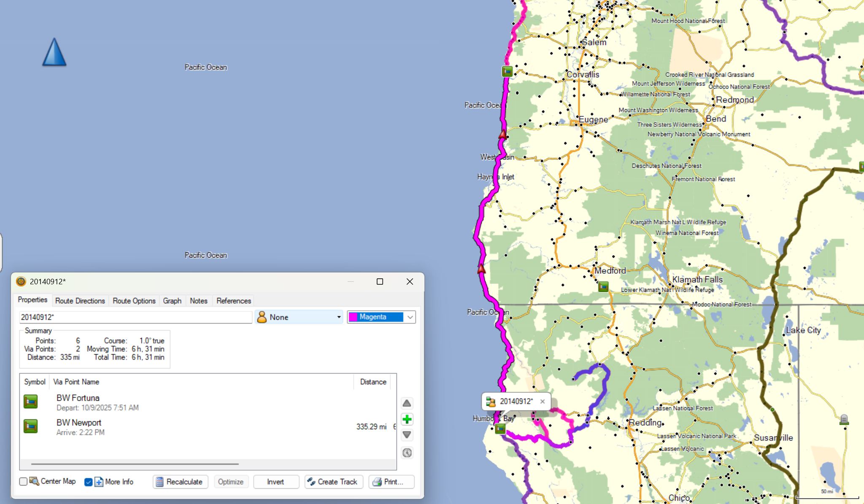Click the blue north arrow compass on map

pyautogui.click(x=54, y=52)
